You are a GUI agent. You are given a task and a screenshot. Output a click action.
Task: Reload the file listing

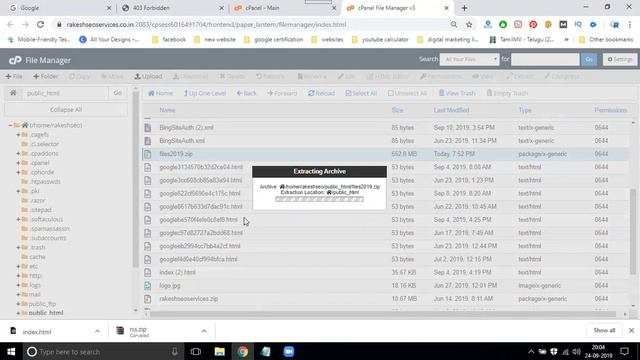[x=321, y=93]
